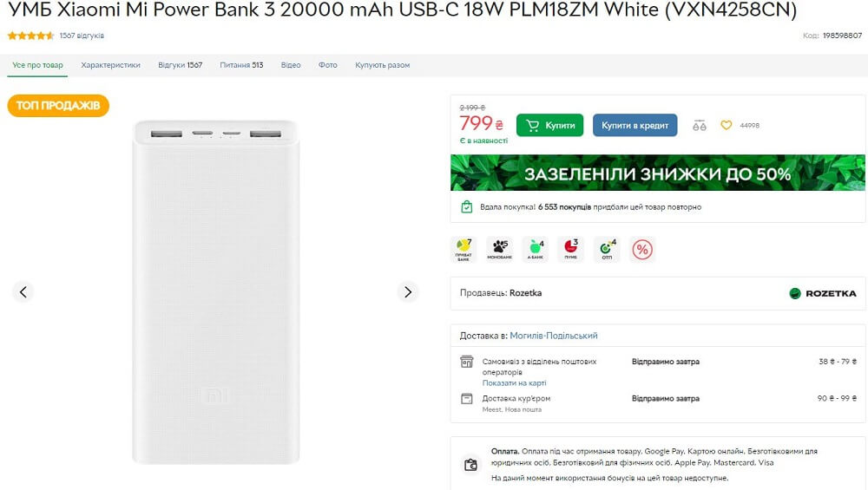Open the Питання 513 tab
The image size is (868, 490).
coord(241,65)
